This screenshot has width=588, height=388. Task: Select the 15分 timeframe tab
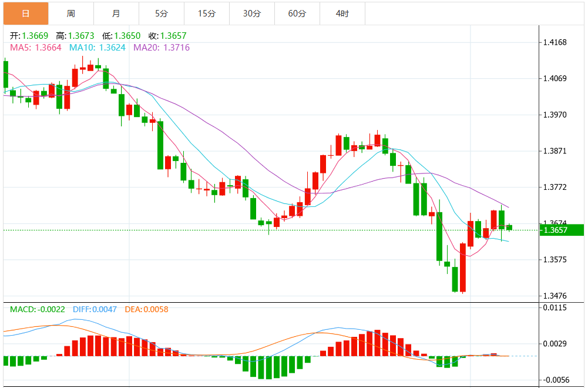click(x=206, y=13)
